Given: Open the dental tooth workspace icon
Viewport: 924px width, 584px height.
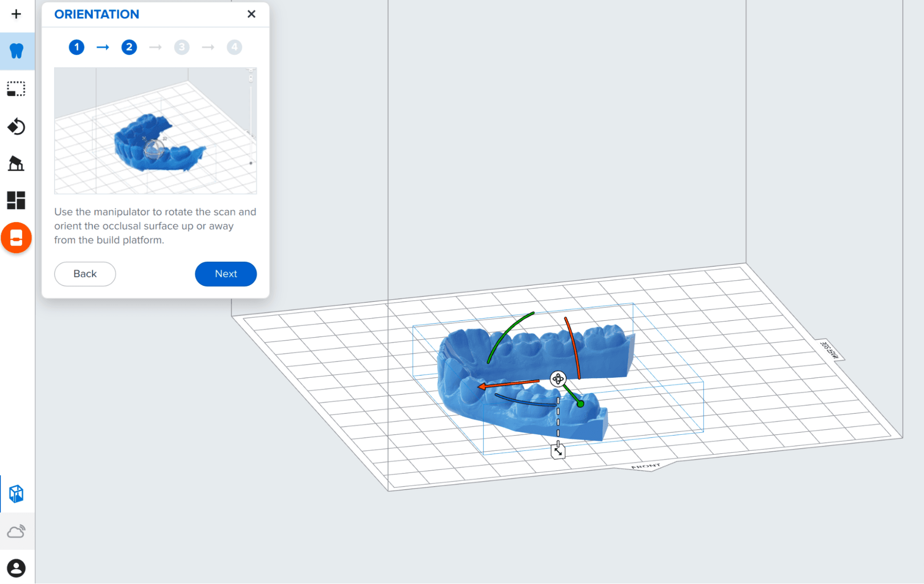Looking at the screenshot, I should 17,51.
